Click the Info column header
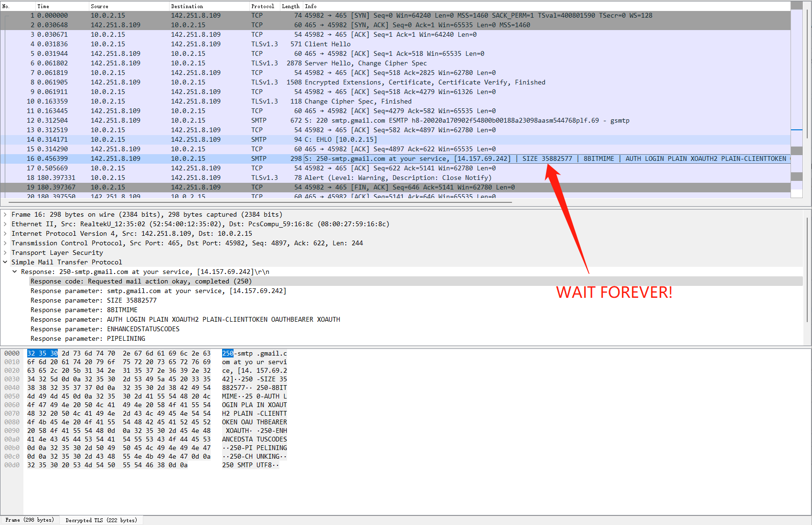The height and width of the screenshot is (525, 812). click(546, 6)
